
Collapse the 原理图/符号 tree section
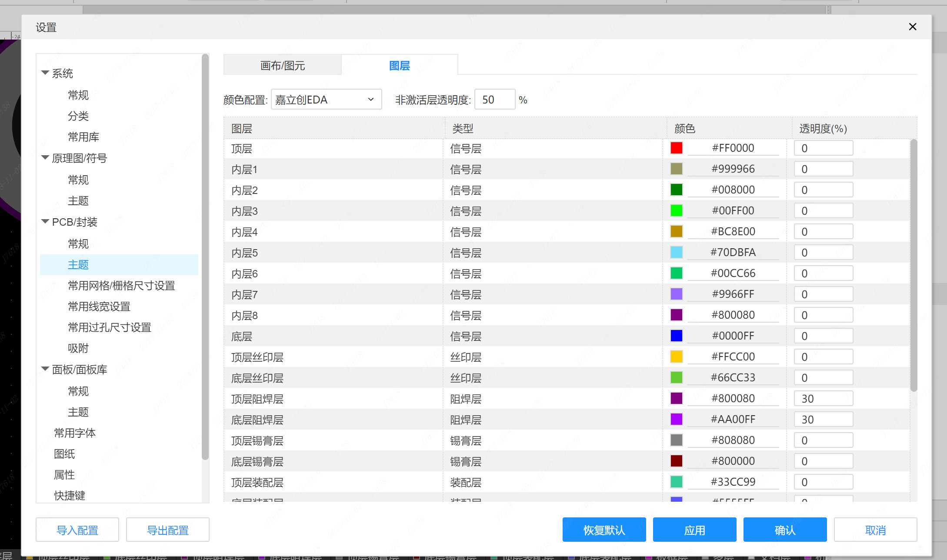pyautogui.click(x=45, y=158)
